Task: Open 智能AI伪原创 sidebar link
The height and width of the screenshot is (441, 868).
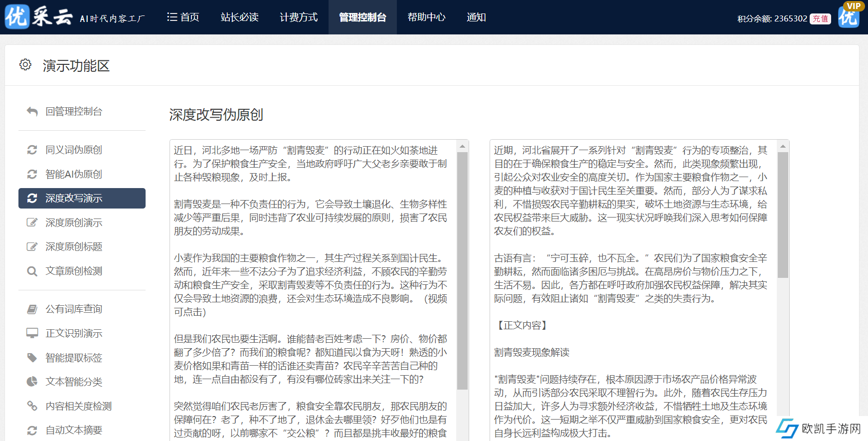Action: (74, 174)
